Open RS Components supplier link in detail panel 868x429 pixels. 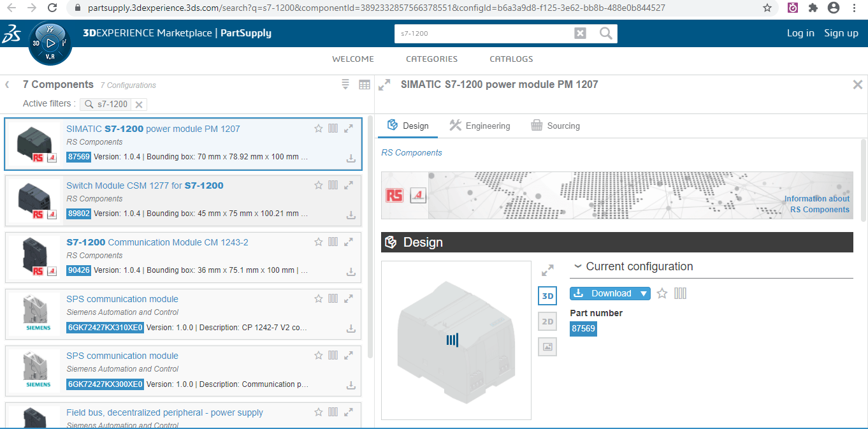tap(412, 152)
